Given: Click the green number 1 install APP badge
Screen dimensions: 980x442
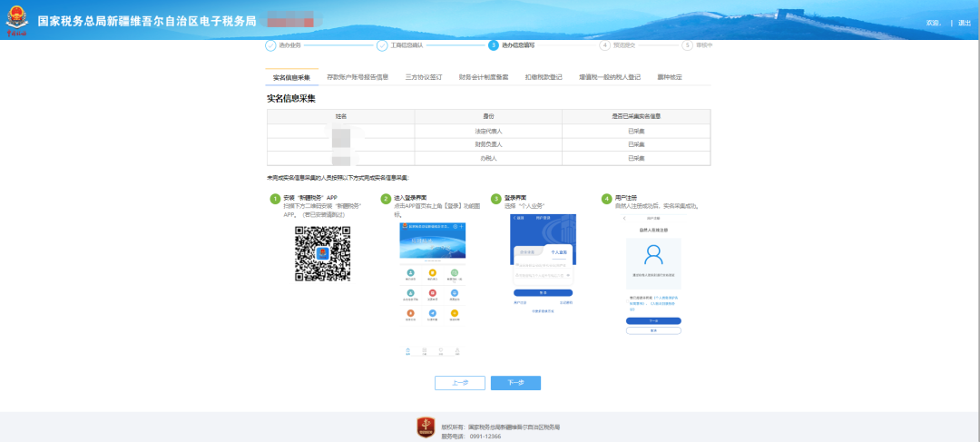Looking at the screenshot, I should tap(275, 198).
